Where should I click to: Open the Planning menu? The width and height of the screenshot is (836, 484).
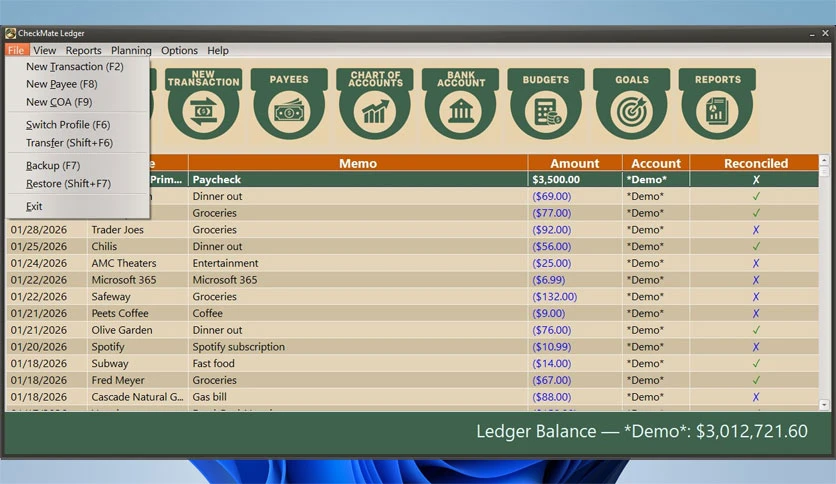(131, 50)
